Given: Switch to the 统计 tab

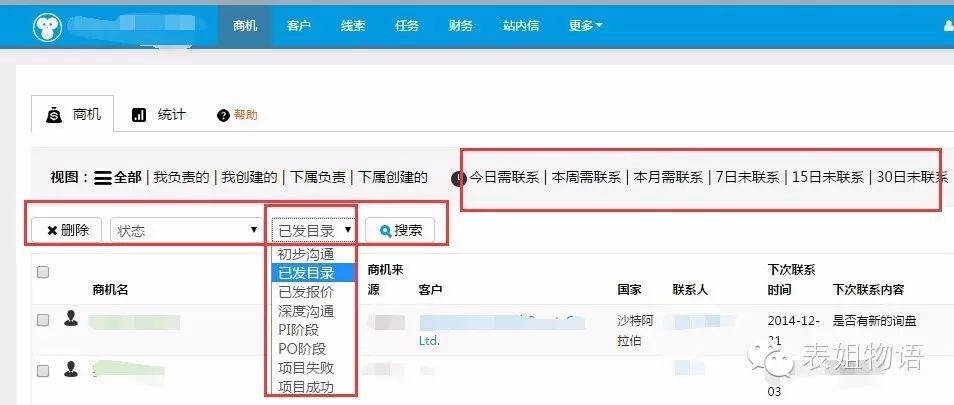Looking at the screenshot, I should click(159, 114).
